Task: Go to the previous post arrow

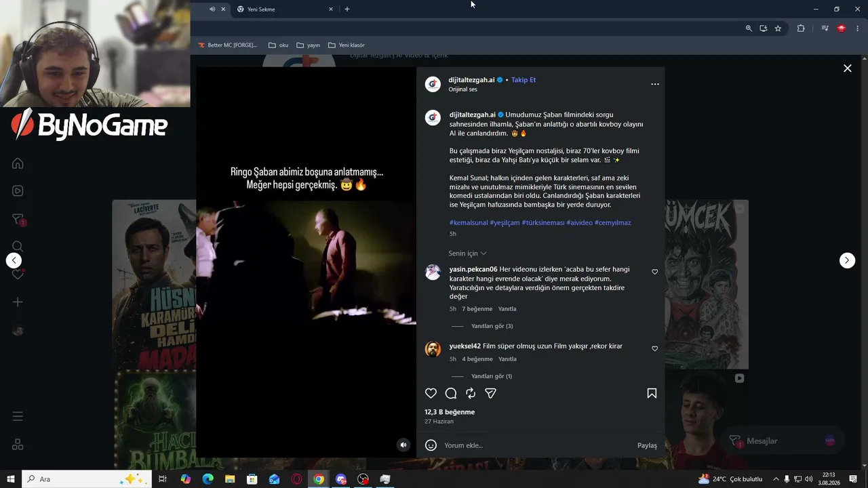Action: (x=14, y=260)
